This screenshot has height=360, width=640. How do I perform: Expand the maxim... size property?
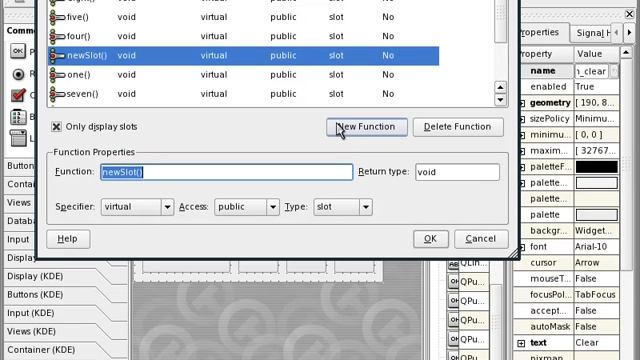[x=522, y=151]
